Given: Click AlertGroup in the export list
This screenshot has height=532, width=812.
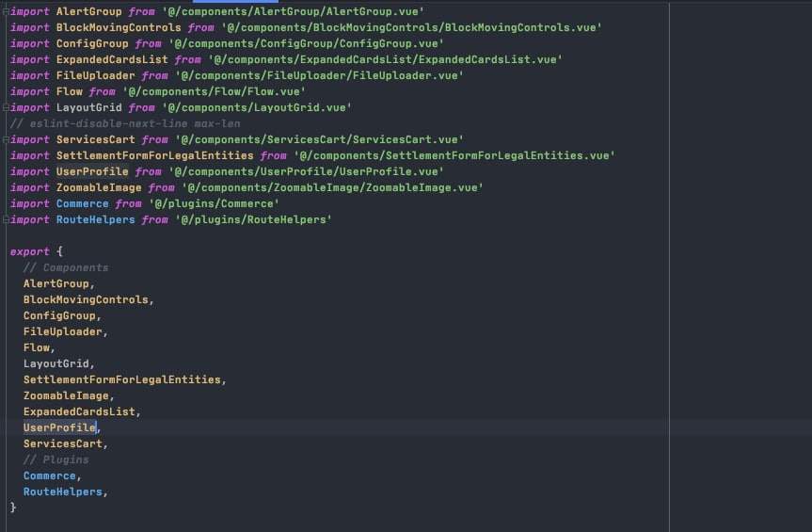Looking at the screenshot, I should 56,283.
